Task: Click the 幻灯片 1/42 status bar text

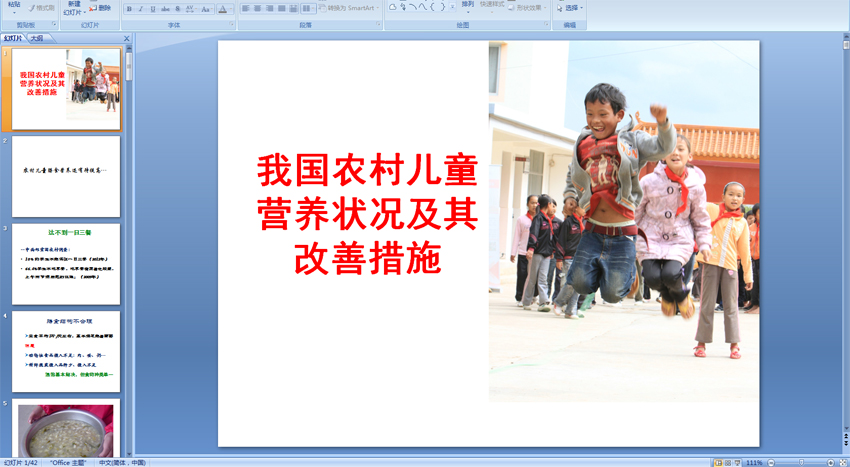Action: (x=20, y=463)
